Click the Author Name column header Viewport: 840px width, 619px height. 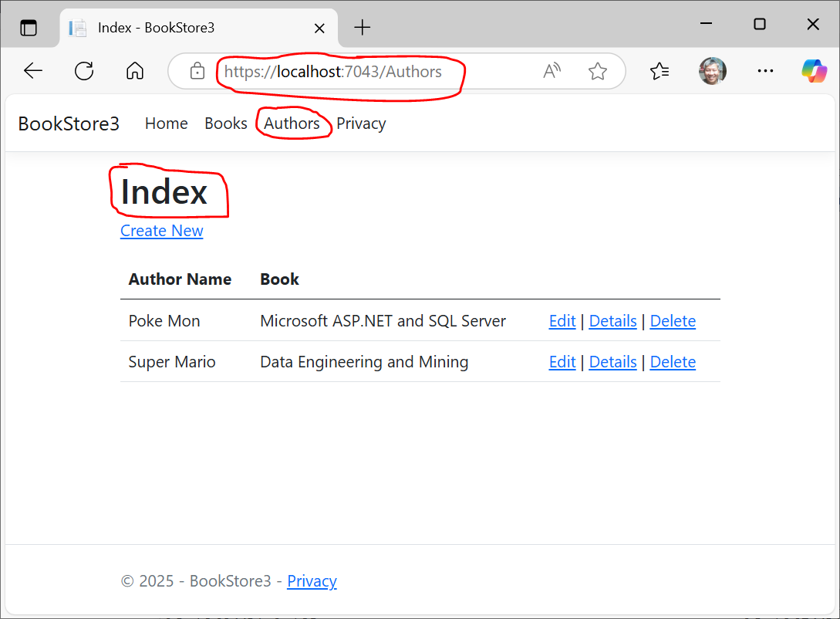coord(180,279)
